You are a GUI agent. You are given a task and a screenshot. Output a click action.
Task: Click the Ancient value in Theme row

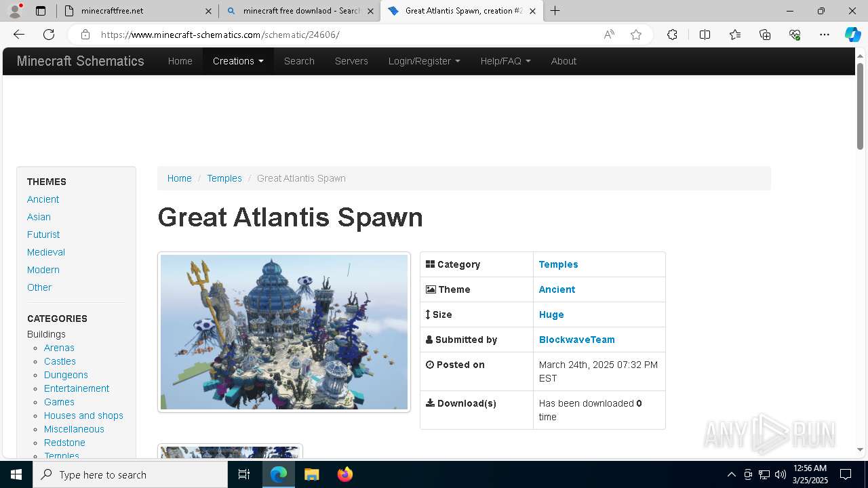pos(557,289)
